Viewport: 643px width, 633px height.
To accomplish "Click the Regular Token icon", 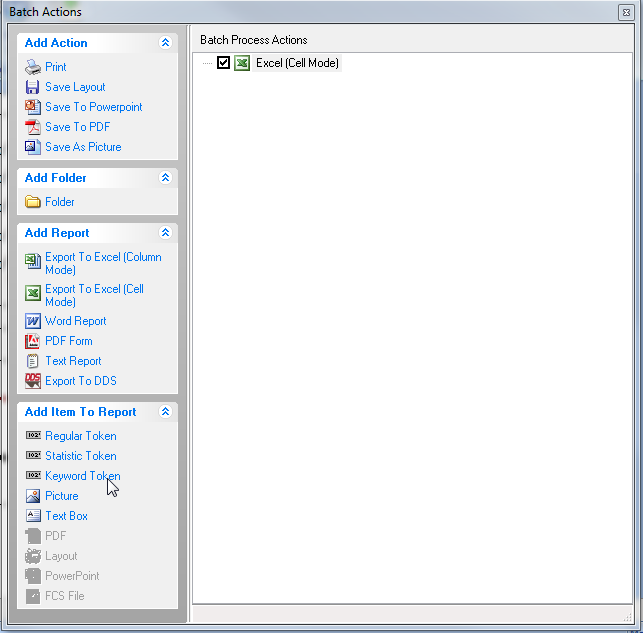I will coord(33,435).
